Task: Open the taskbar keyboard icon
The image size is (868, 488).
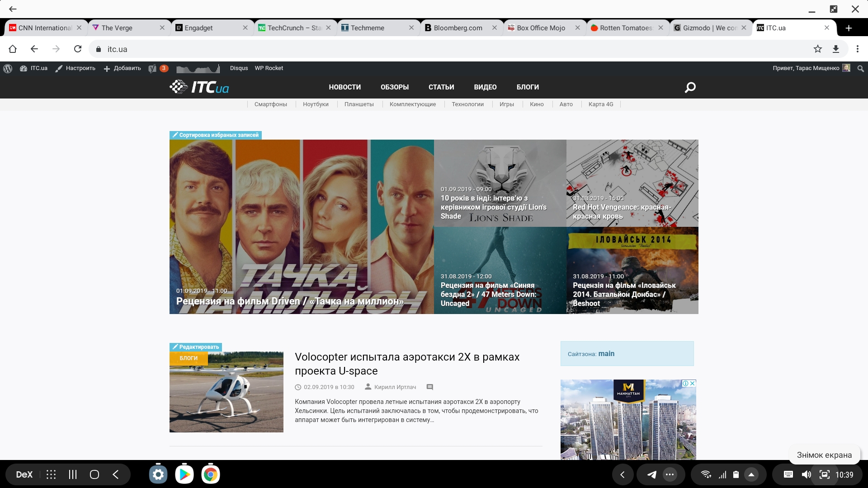Action: (788, 474)
